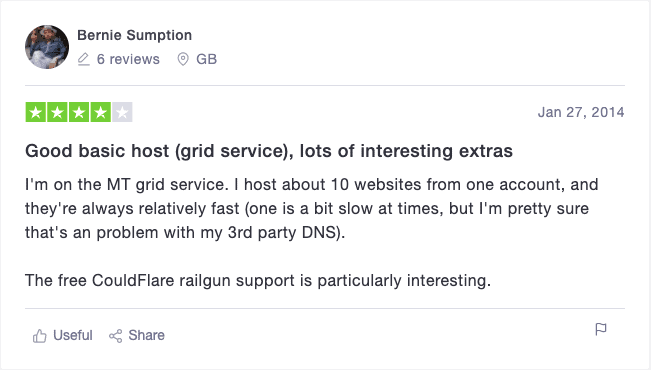Click the third green star
This screenshot has height=370, width=651.
pos(79,112)
